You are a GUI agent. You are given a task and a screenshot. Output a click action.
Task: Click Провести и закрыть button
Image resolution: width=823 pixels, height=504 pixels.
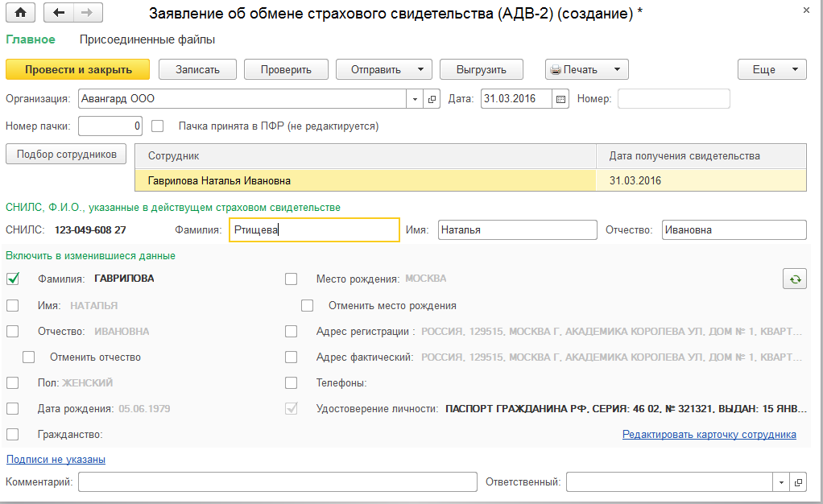click(78, 69)
